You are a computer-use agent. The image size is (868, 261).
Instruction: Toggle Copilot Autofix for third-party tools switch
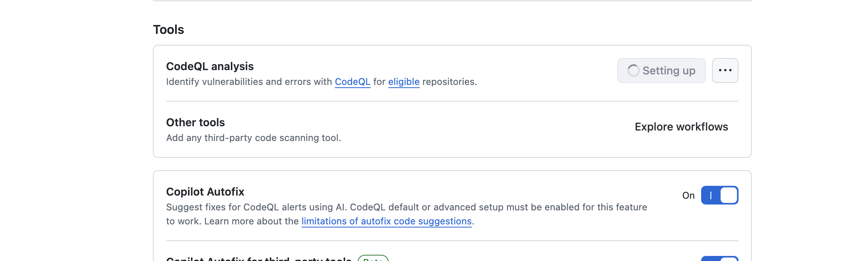719,259
